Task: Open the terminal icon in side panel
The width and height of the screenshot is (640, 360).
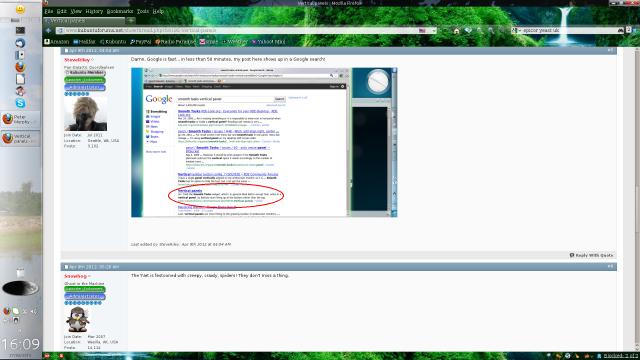Action: click(20, 30)
